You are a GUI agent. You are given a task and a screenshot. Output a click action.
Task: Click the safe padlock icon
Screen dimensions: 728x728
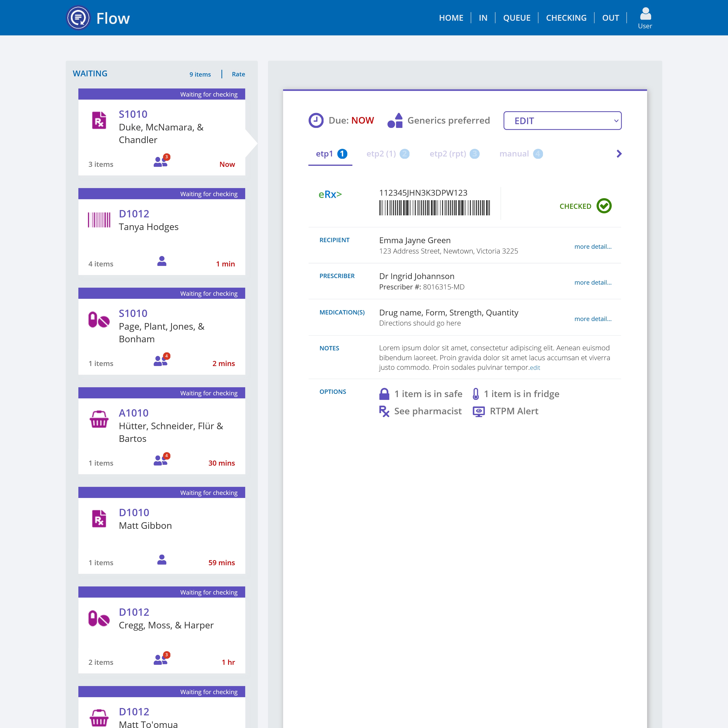point(384,394)
